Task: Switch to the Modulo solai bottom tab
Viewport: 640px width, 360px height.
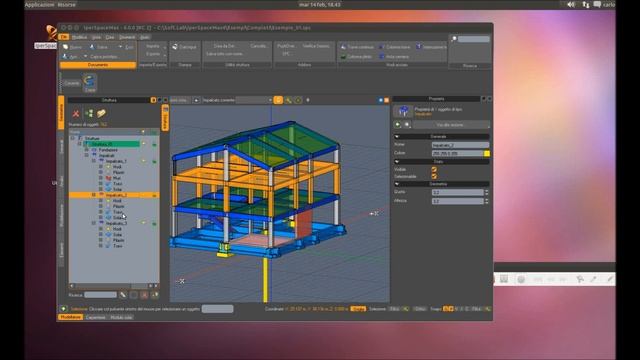Action: 121,317
